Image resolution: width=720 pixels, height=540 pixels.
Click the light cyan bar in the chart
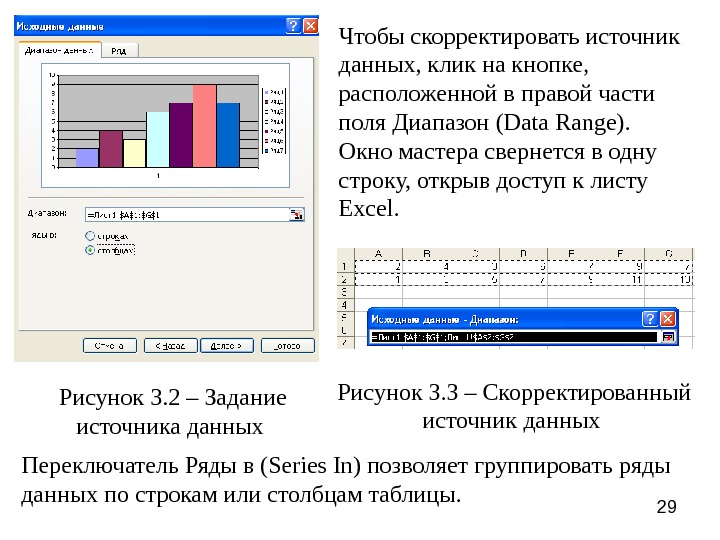tap(158, 140)
